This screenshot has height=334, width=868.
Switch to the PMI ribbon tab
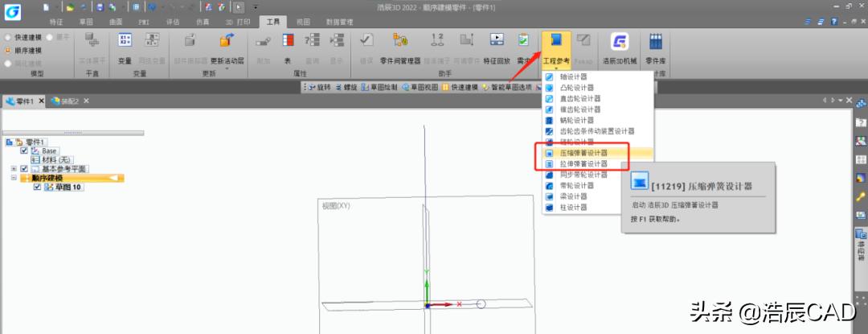[x=144, y=23]
